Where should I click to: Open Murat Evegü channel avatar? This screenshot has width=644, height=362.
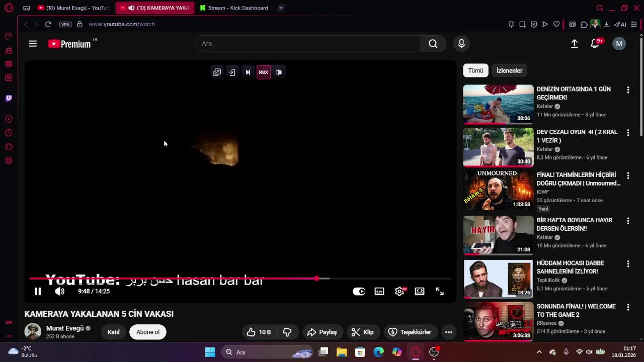[33, 332]
